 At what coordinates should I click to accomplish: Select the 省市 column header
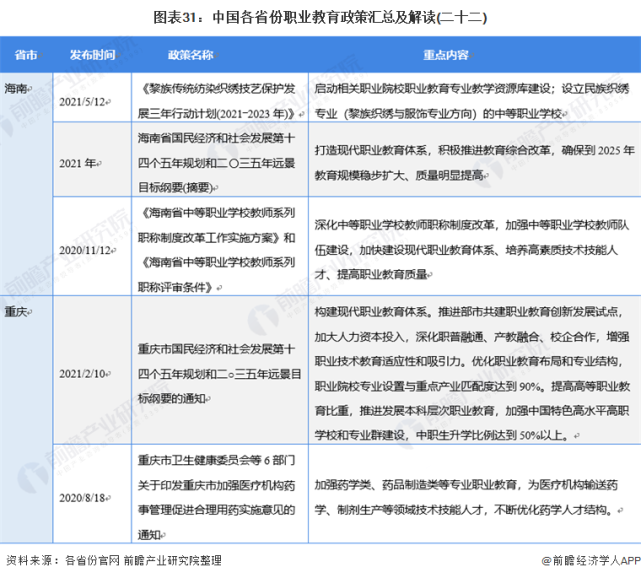26,55
